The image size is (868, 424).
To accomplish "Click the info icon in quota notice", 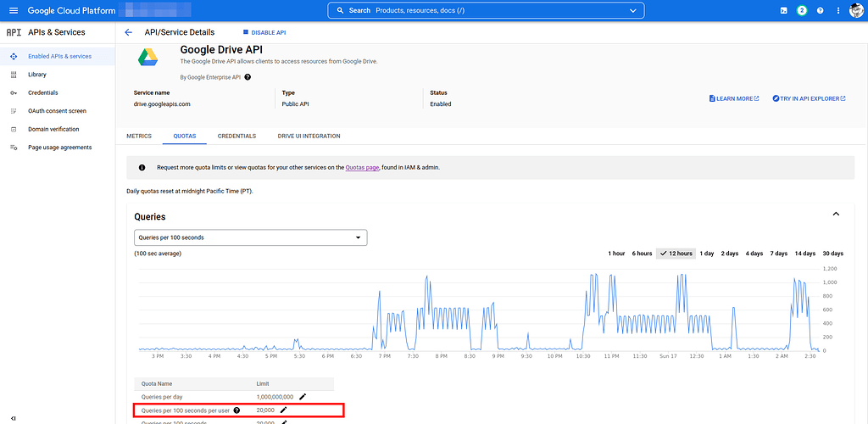I will pos(142,167).
